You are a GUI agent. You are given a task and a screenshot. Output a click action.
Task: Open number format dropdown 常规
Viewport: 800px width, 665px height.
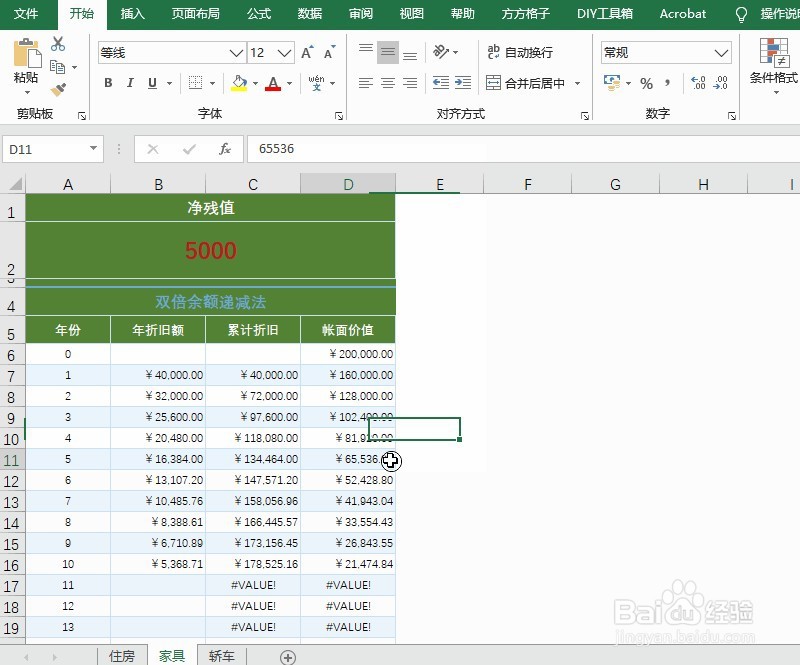click(x=720, y=53)
